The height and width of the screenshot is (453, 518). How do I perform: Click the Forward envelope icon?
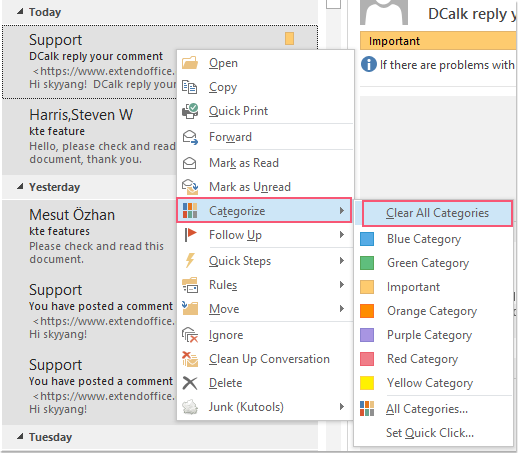pos(190,137)
